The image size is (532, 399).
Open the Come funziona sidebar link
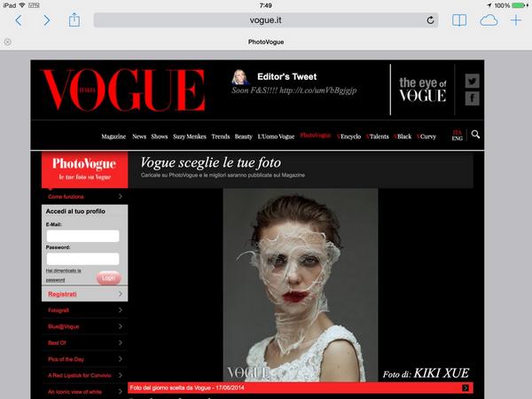tap(66, 197)
